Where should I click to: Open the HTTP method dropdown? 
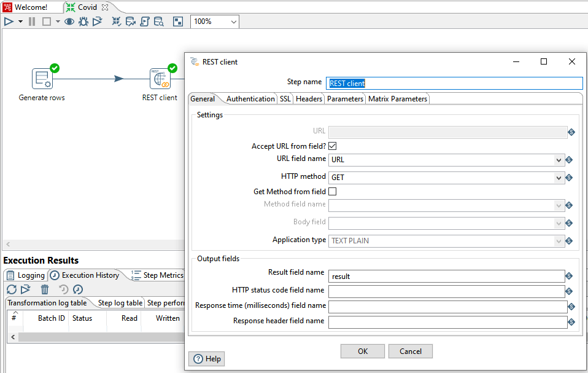(x=559, y=178)
